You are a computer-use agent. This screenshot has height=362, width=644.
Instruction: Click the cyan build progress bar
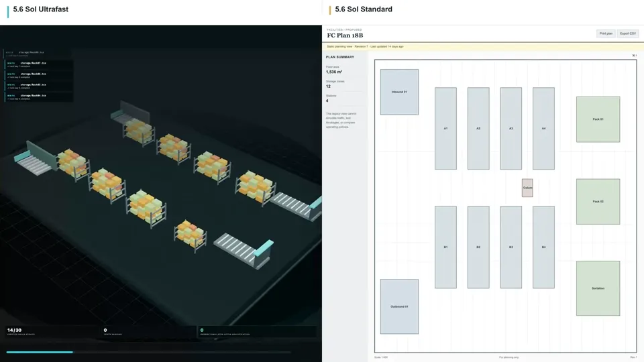pos(40,352)
